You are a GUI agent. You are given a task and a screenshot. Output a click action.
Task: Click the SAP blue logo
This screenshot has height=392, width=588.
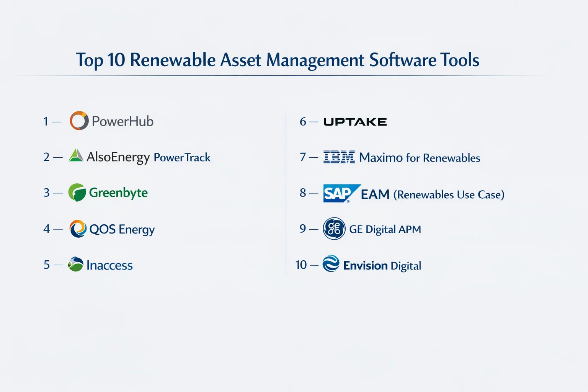click(x=340, y=193)
